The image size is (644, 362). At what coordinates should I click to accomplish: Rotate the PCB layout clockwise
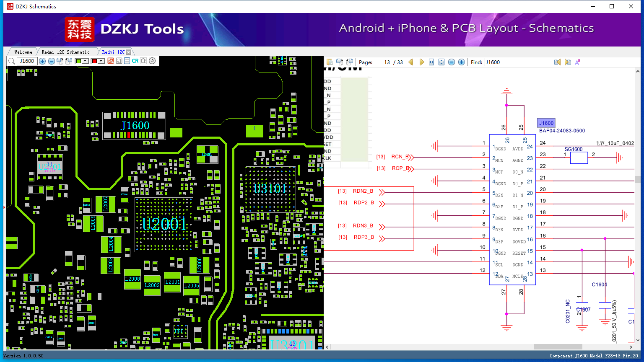point(60,61)
